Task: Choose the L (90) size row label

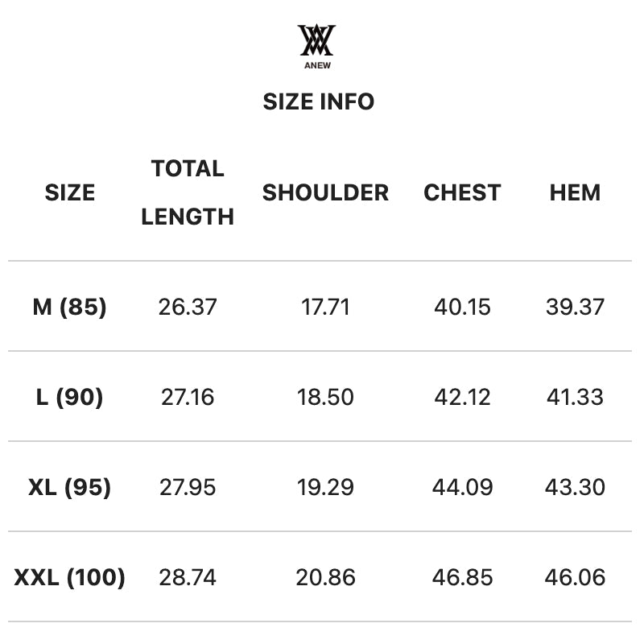Action: (70, 397)
